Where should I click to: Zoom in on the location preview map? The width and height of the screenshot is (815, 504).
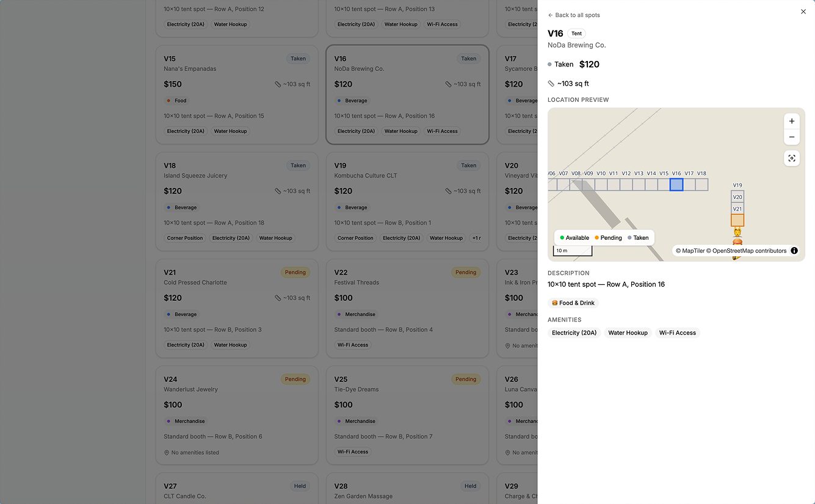(x=791, y=121)
